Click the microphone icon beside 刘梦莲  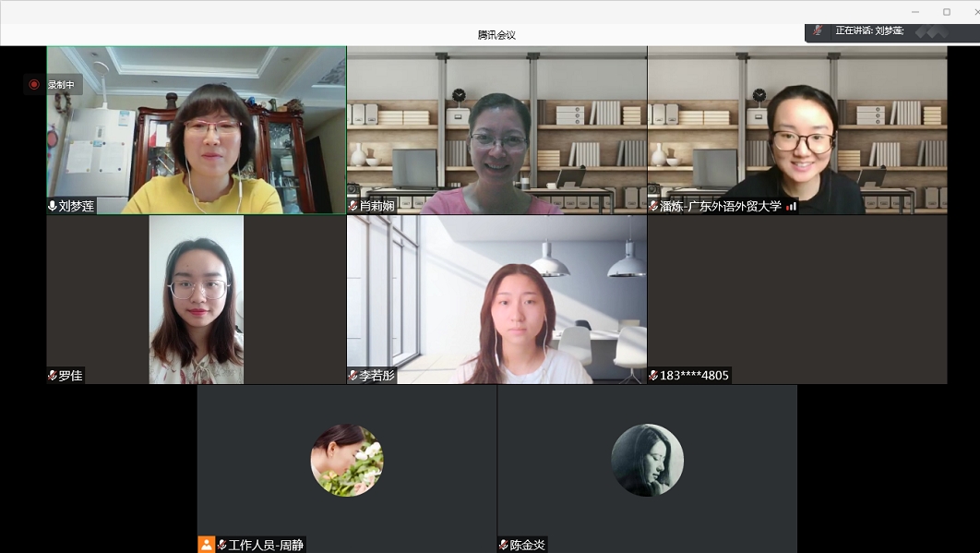pos(53,206)
